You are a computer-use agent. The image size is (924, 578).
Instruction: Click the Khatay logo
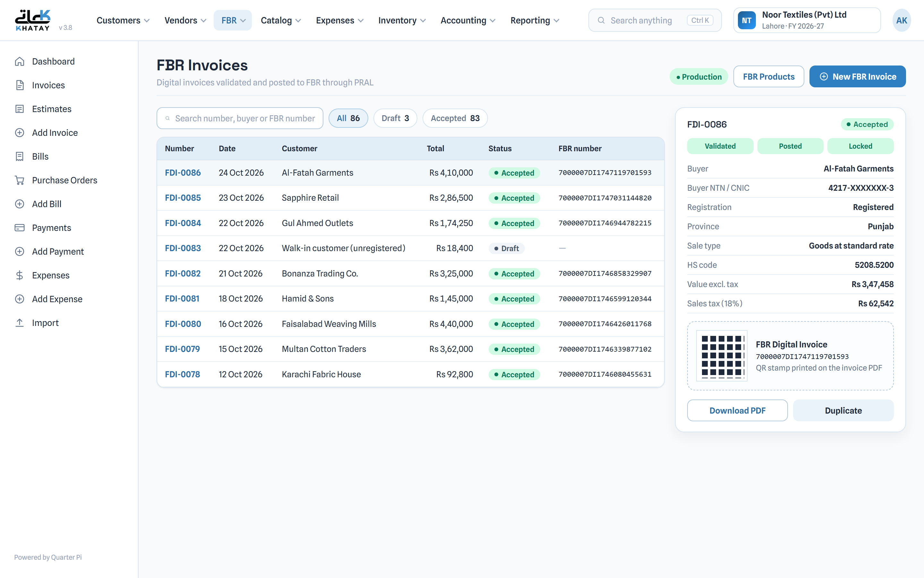33,20
